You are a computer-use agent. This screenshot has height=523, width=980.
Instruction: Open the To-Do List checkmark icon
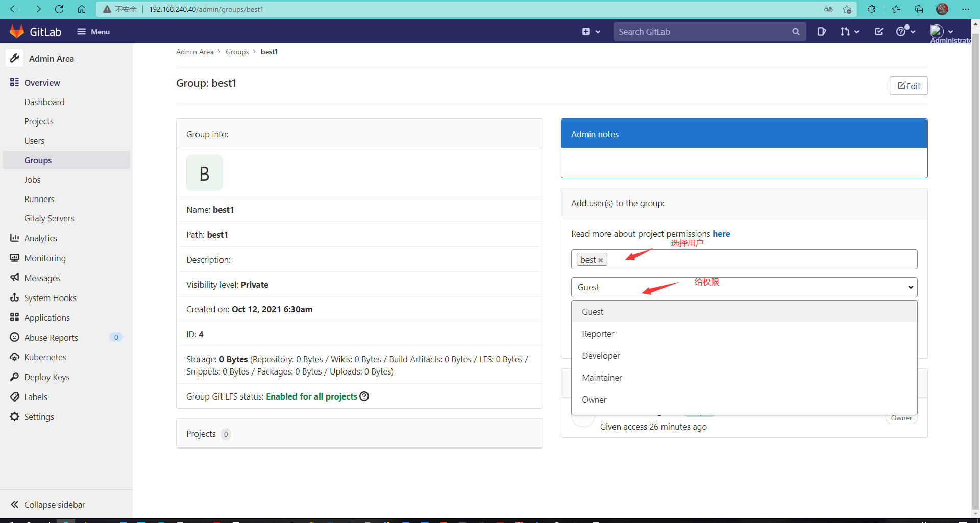coord(879,31)
